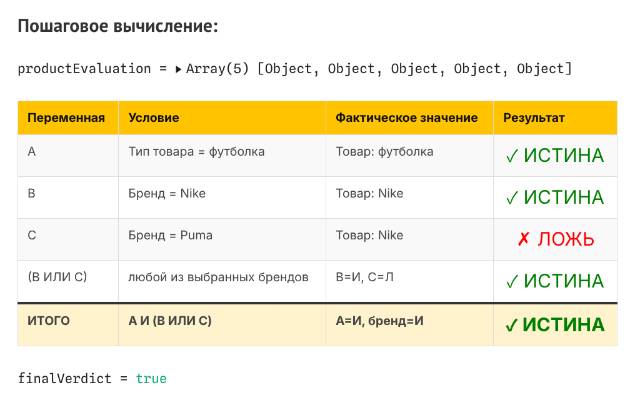Click the 'Товар: футболка' actual value cell
Image resolution: width=640 pixels, height=400 pixels.
point(384,152)
